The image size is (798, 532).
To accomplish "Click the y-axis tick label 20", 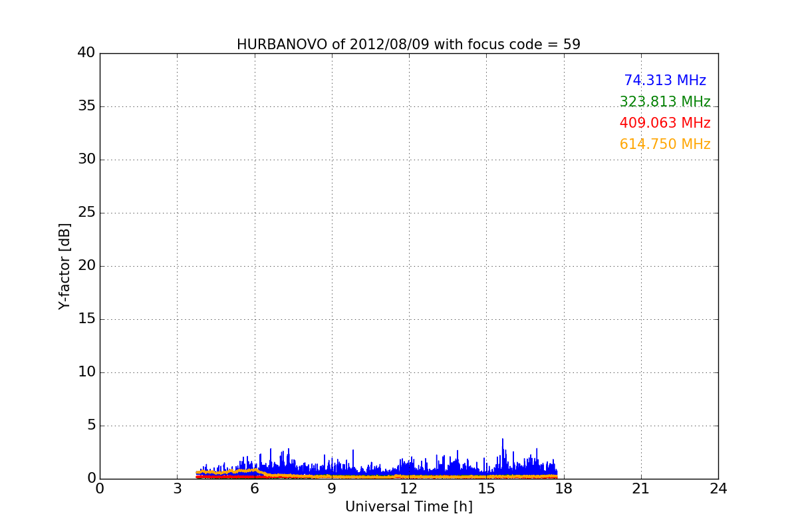I will (x=86, y=266).
